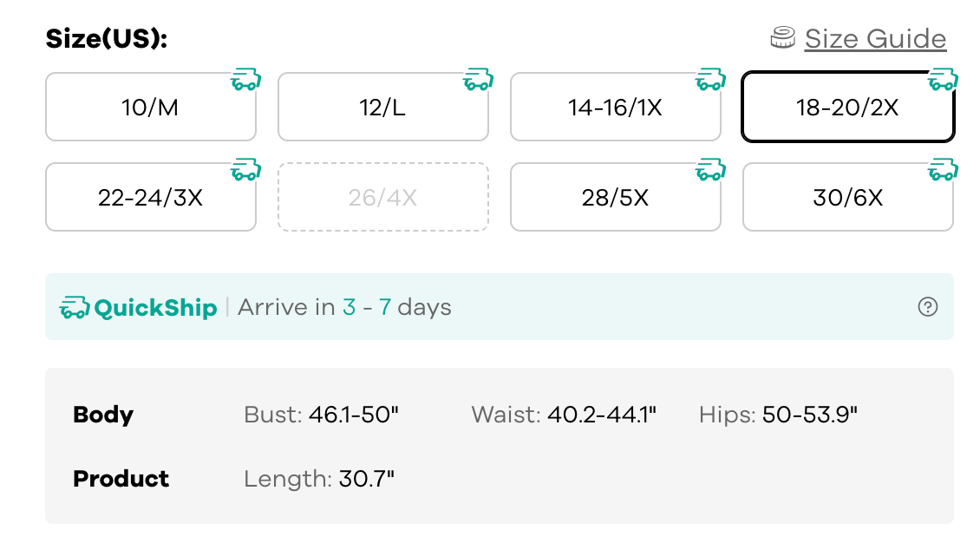Click the QuickShip truck icon on 14-16/1X
The image size is (980, 543).
tap(710, 81)
